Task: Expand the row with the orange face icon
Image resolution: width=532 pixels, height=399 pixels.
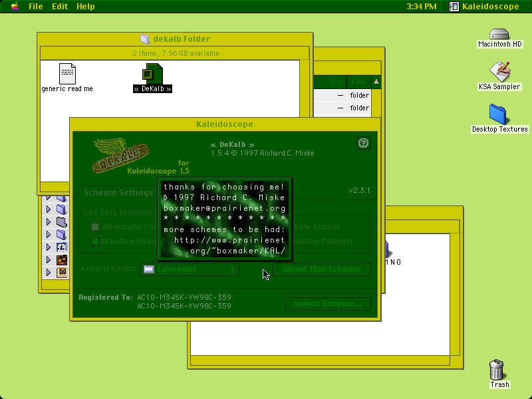Action: (49, 259)
